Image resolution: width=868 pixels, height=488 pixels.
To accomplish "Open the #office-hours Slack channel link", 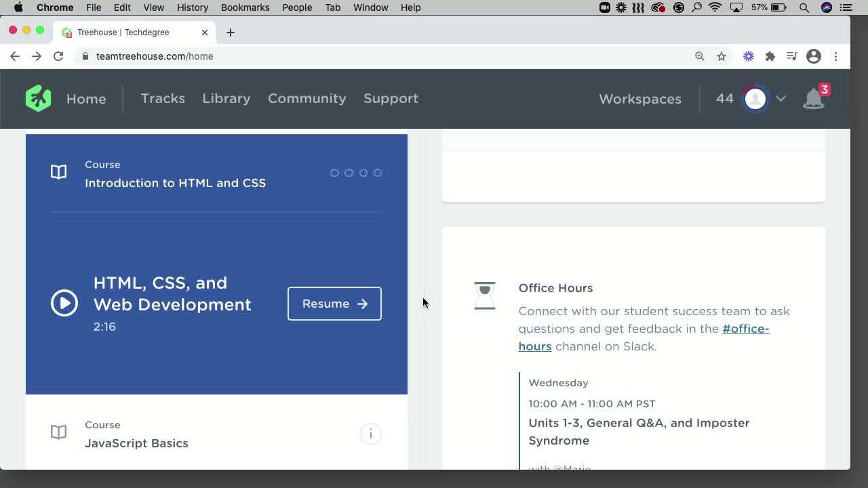I will (x=745, y=329).
